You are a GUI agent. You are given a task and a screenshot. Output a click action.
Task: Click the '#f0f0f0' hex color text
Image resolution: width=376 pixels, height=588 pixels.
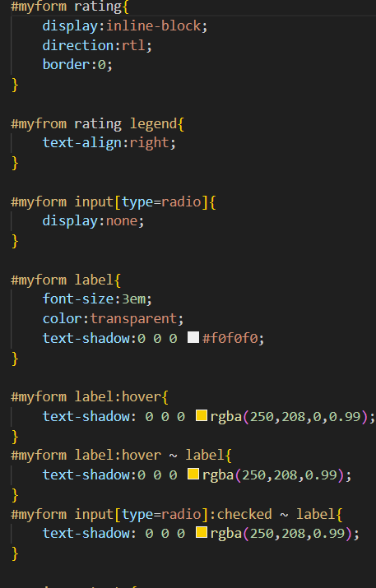click(x=230, y=338)
